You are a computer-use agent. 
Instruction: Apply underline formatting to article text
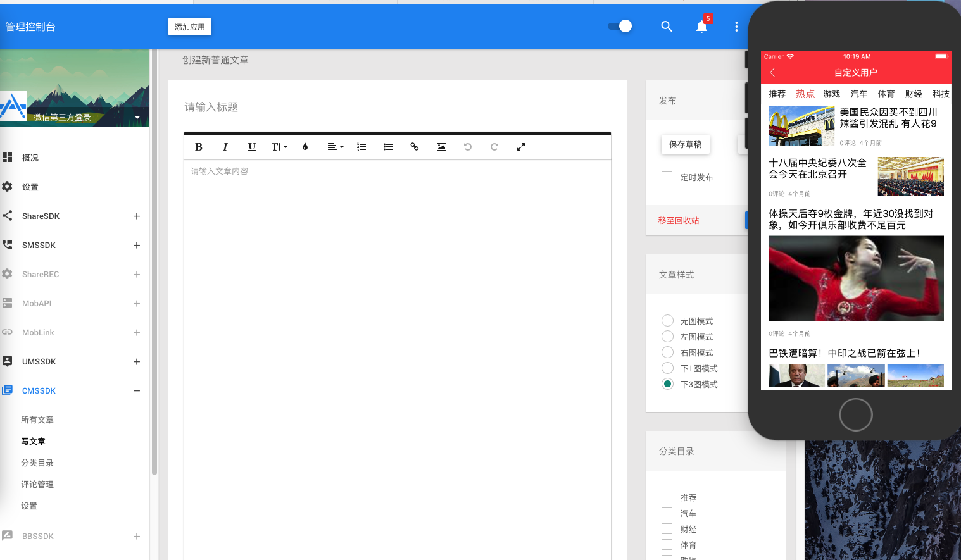(252, 146)
